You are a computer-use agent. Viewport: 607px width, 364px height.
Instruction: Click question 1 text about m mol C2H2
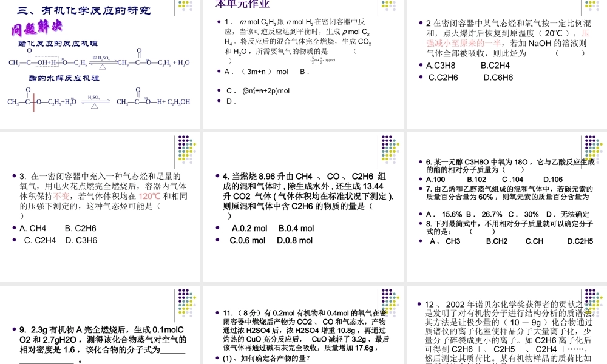coord(297,41)
